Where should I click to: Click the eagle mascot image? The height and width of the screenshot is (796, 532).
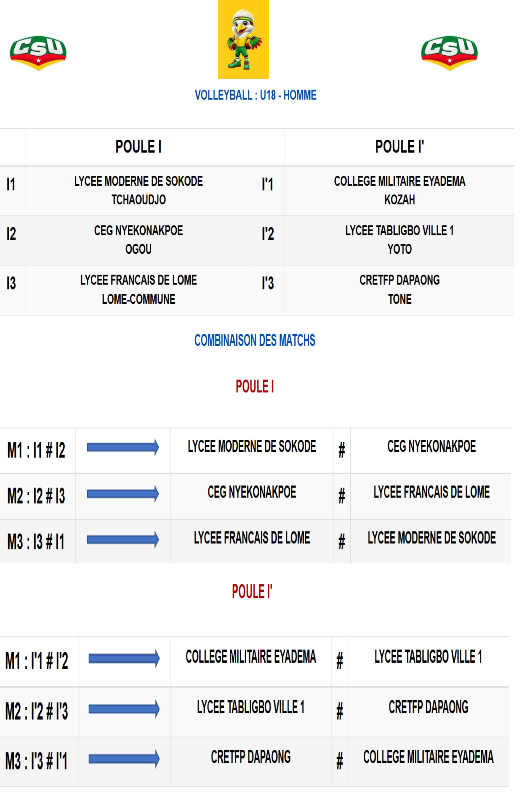pyautogui.click(x=243, y=39)
